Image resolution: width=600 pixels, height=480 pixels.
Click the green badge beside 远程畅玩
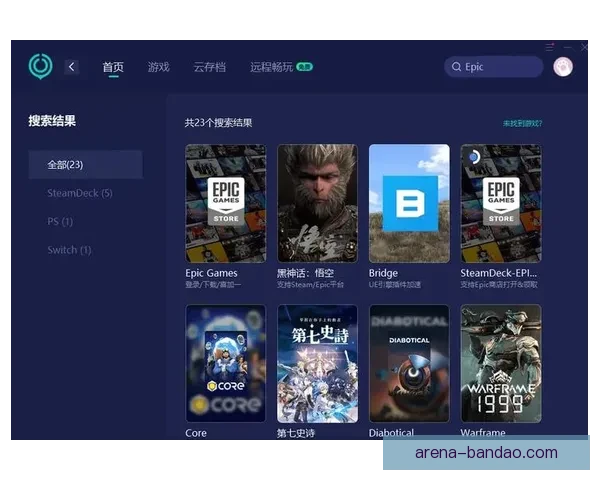[x=305, y=67]
